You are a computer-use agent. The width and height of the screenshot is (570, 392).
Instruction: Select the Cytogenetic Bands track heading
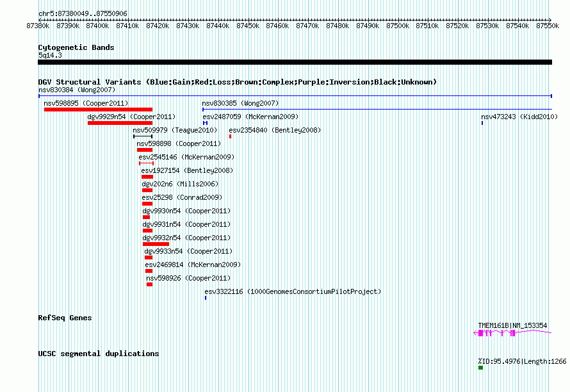(76, 47)
